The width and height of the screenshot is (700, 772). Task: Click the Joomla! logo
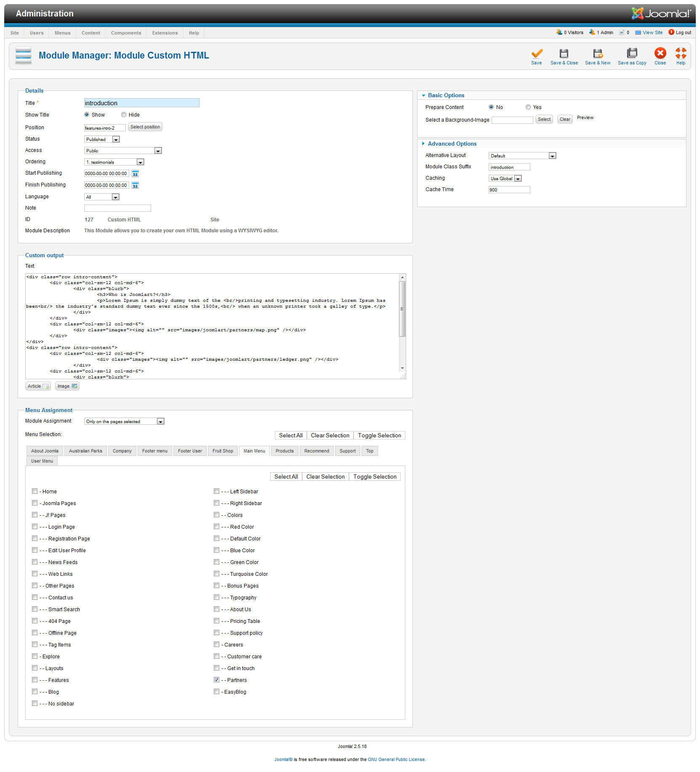(661, 13)
